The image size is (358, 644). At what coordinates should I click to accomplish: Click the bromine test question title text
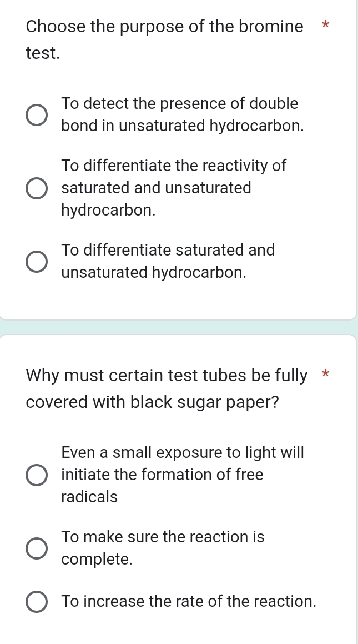click(x=164, y=26)
